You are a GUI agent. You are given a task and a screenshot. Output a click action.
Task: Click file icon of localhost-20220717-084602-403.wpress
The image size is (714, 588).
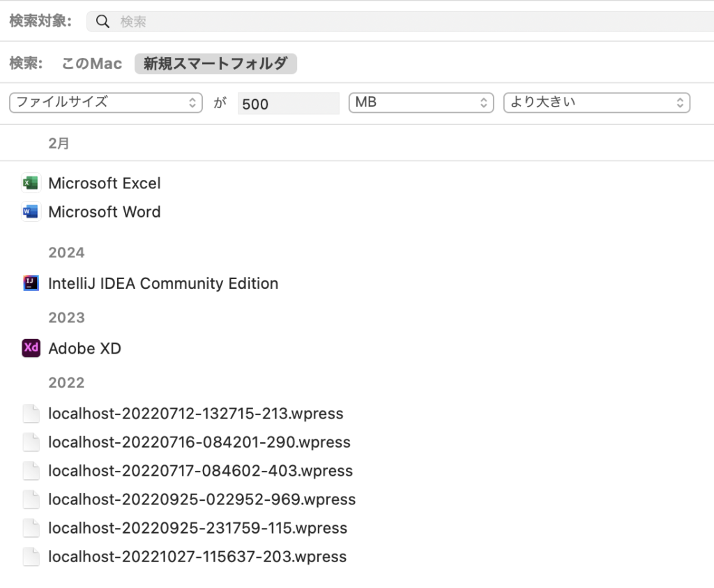(x=31, y=471)
